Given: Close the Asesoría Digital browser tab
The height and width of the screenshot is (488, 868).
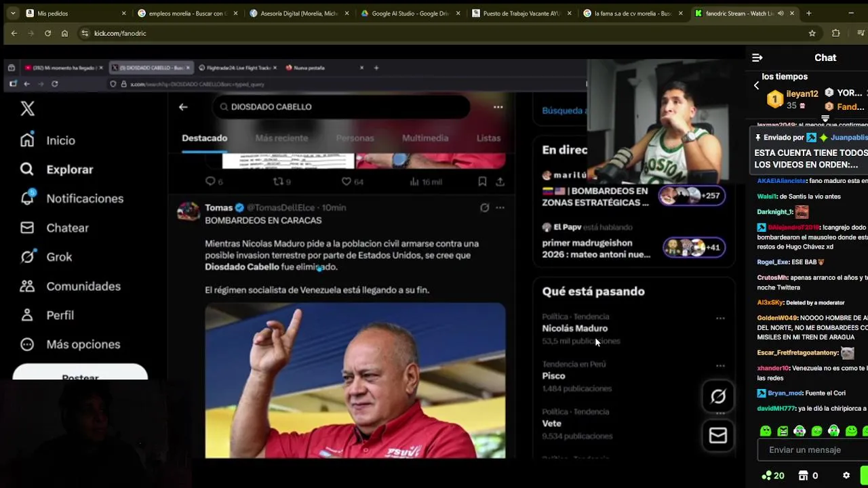Looking at the screenshot, I should click(347, 13).
